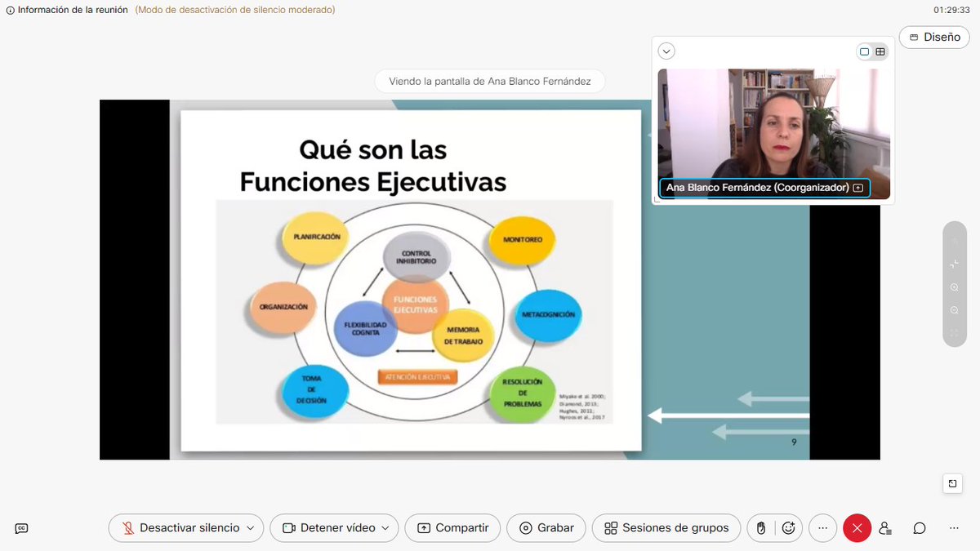Open the emoji reactions icon
The height and width of the screenshot is (551, 980).
[789, 528]
